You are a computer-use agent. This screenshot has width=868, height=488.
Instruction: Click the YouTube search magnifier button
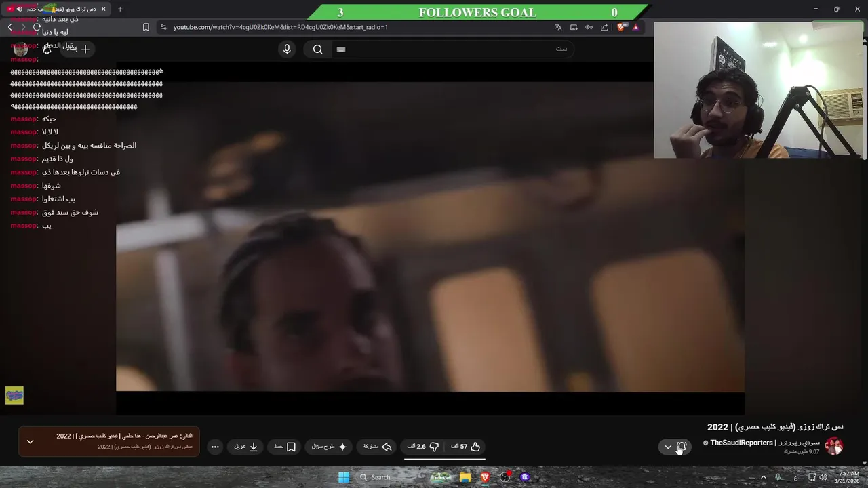317,49
